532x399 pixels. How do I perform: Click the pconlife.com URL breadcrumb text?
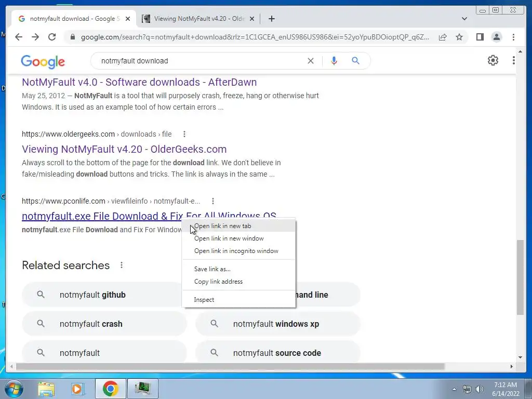click(x=111, y=201)
